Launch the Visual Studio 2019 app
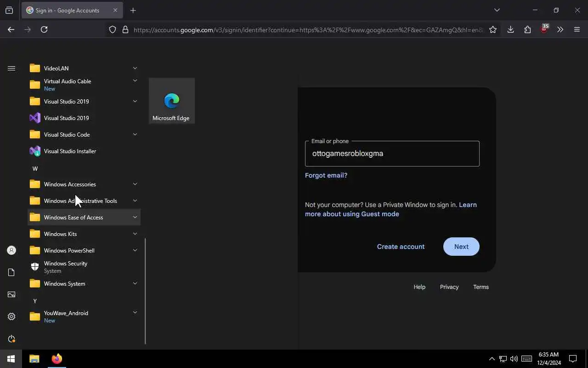The image size is (588, 368). 84,118
